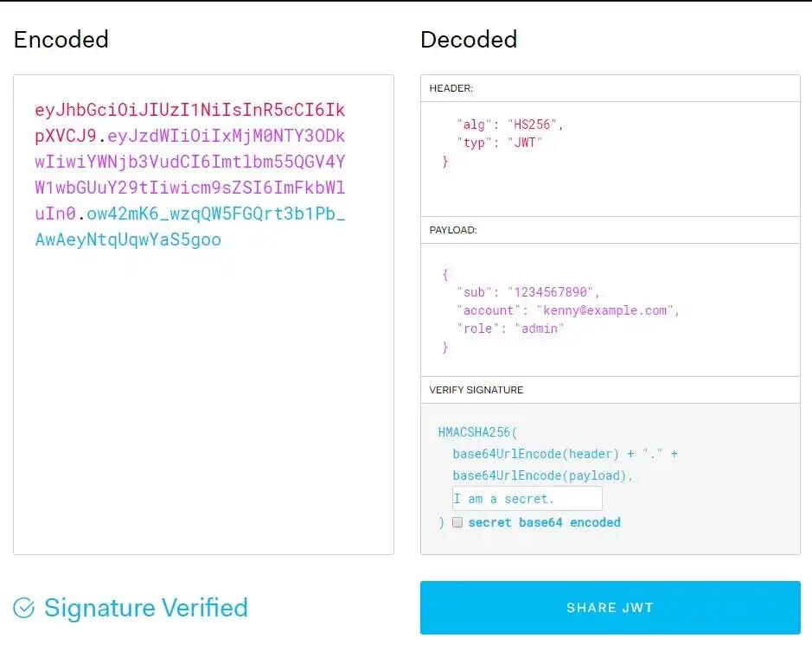
Task: Click the Encoded column heading
Action: coord(61,40)
